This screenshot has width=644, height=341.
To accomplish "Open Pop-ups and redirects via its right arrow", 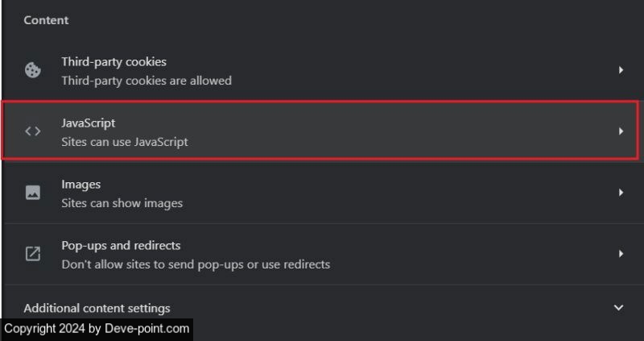I will point(621,254).
